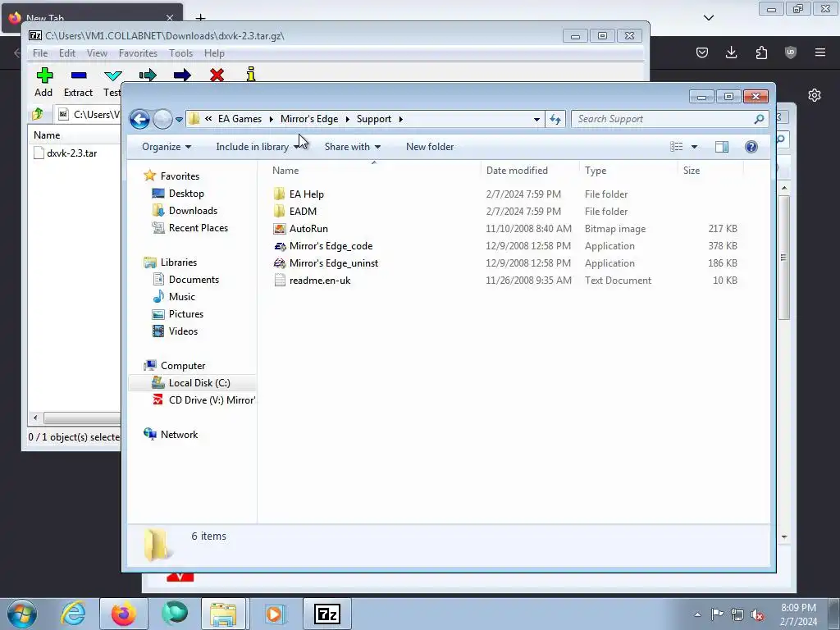Screen dimensions: 840x630
Task: Select dxvk-2.3.tar in 7-Zip window
Action: 66,153
